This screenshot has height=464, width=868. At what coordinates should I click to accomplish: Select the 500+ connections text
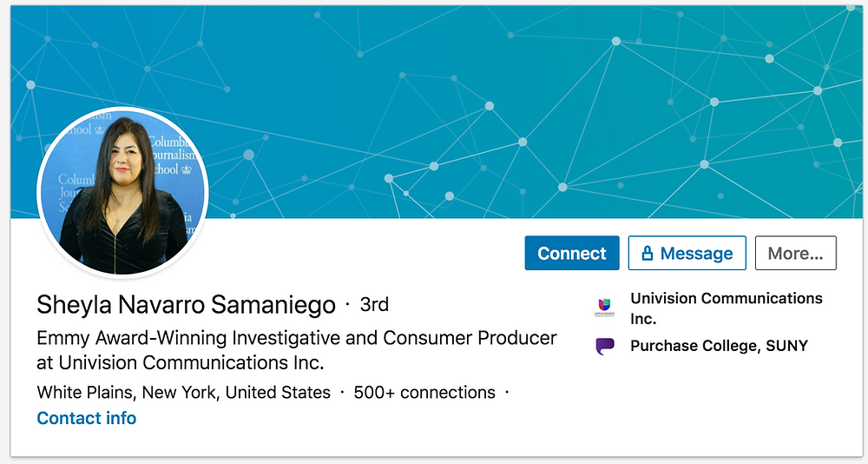(424, 393)
